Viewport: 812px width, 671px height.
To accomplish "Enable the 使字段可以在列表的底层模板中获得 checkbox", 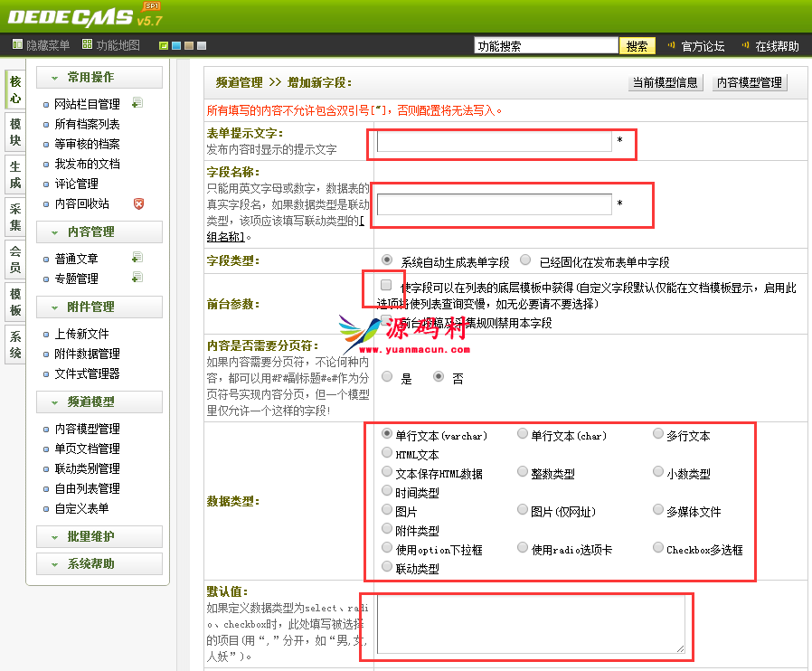I will click(x=386, y=285).
